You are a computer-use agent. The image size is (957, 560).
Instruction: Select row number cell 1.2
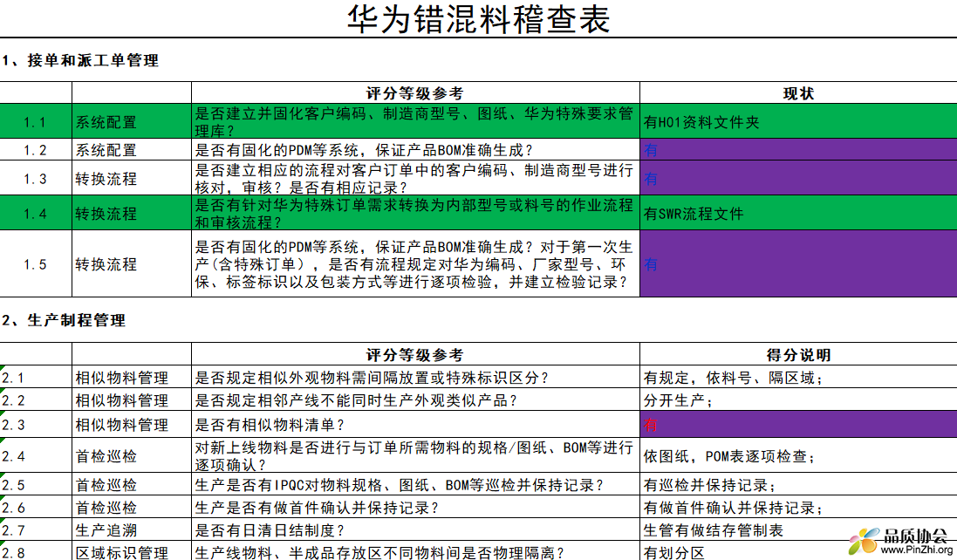36,149
